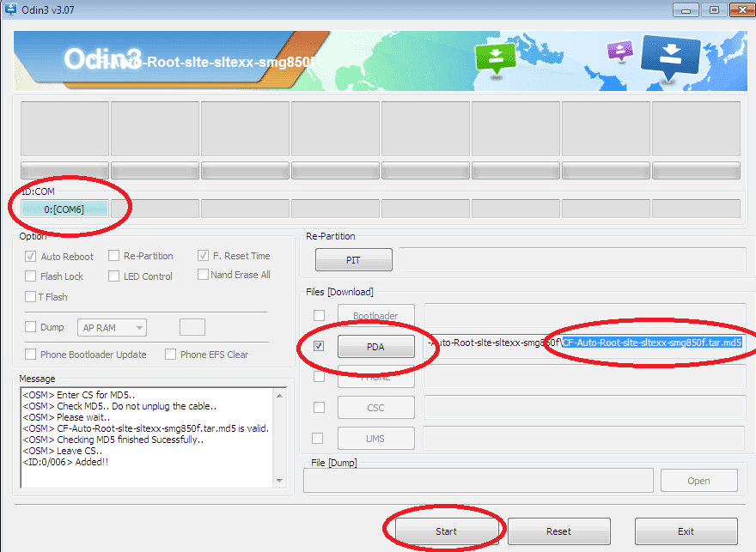Click the Message log scroll-up arrow

coord(280,396)
